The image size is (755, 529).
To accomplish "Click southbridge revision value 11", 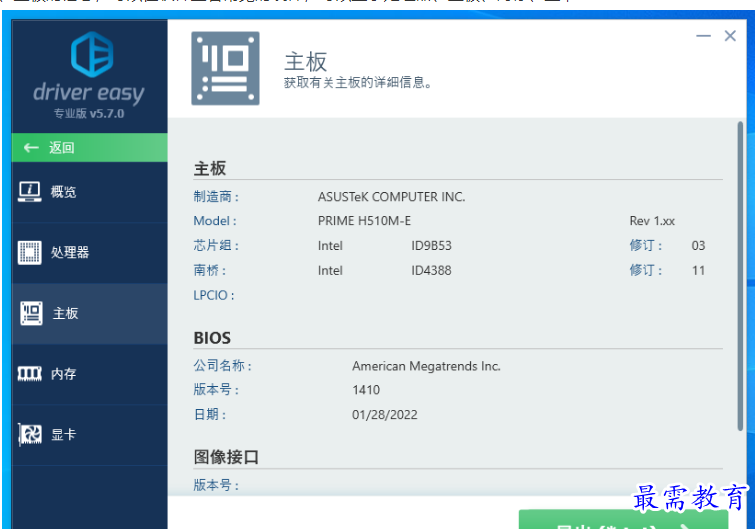I will (x=699, y=271).
